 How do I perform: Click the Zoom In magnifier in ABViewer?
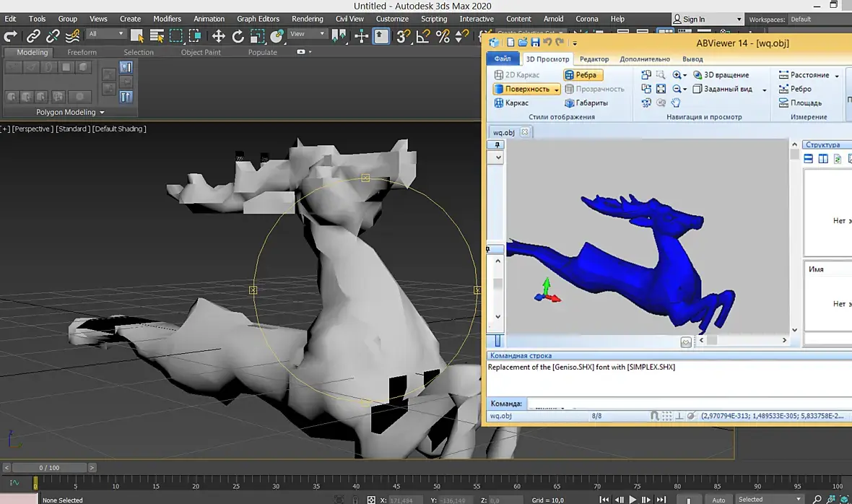coord(677,75)
